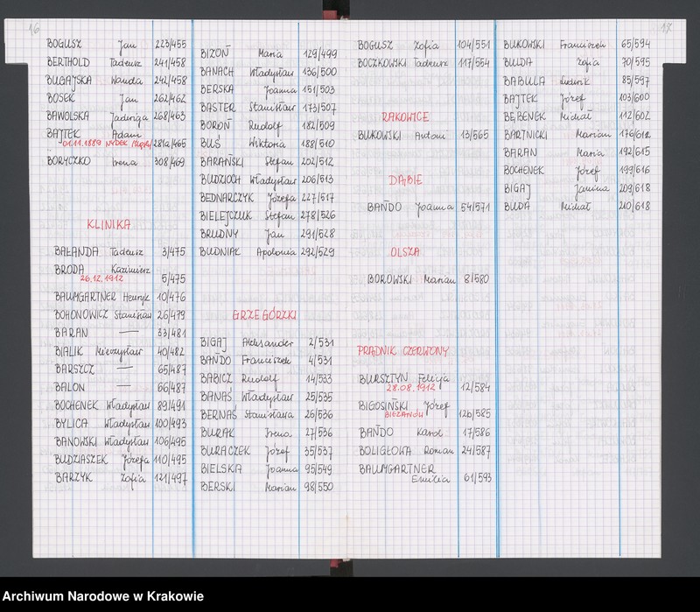The image size is (700, 612).
Task: Select the BIGAJ Aleksander entry
Action: click(x=267, y=343)
